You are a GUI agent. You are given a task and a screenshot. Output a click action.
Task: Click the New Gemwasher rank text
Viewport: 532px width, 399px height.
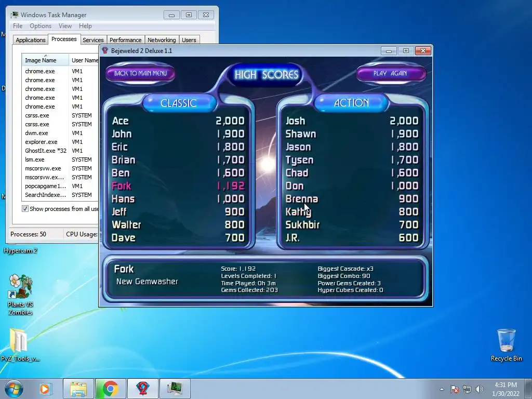147,281
